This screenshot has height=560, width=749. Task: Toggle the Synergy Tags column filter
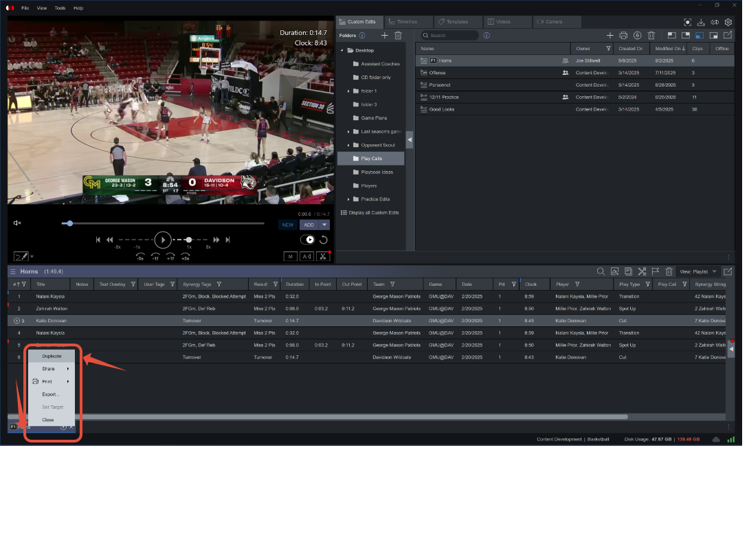219,284
